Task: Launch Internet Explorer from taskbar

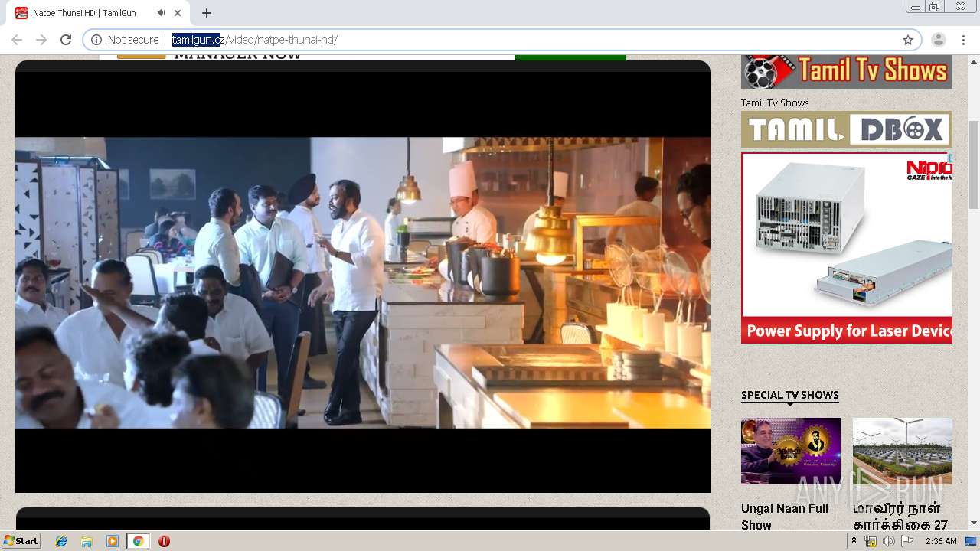Action: [x=61, y=541]
